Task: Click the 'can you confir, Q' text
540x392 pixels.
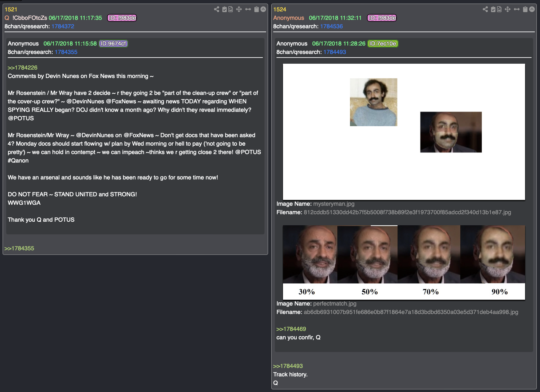Action: pos(299,337)
